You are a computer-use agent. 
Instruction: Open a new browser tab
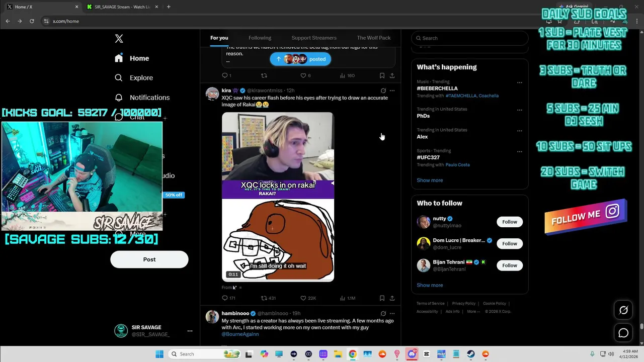pos(169,7)
